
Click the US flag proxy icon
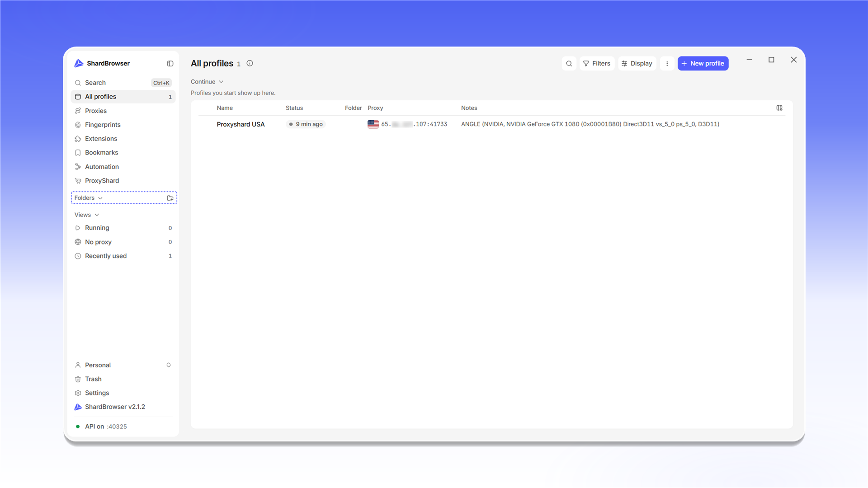373,124
